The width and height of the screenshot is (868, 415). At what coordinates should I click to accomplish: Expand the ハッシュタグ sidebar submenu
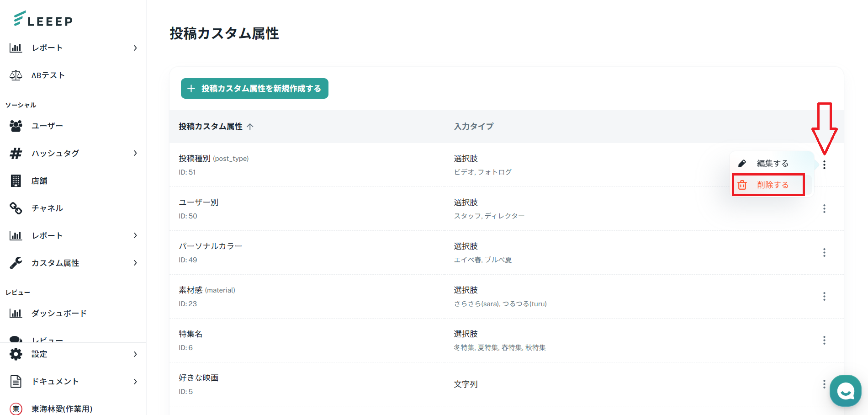(x=135, y=153)
